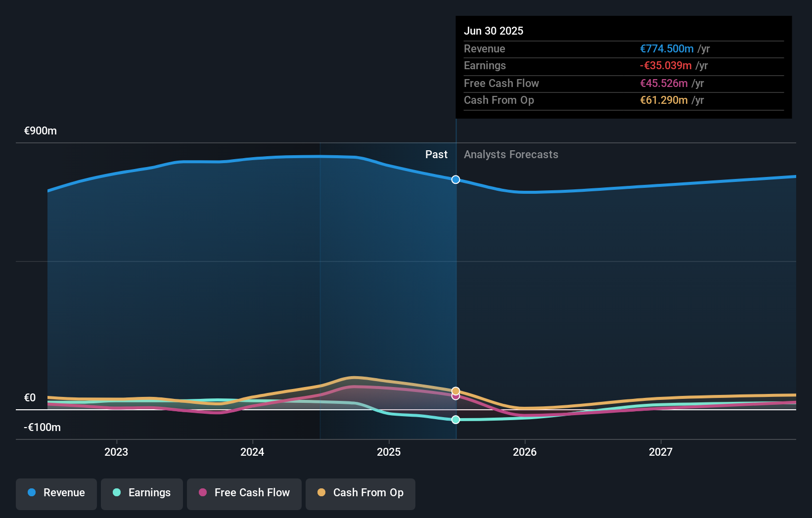Select the teal Earnings marker below the axis
Screen dimensions: 812x518
point(455,420)
